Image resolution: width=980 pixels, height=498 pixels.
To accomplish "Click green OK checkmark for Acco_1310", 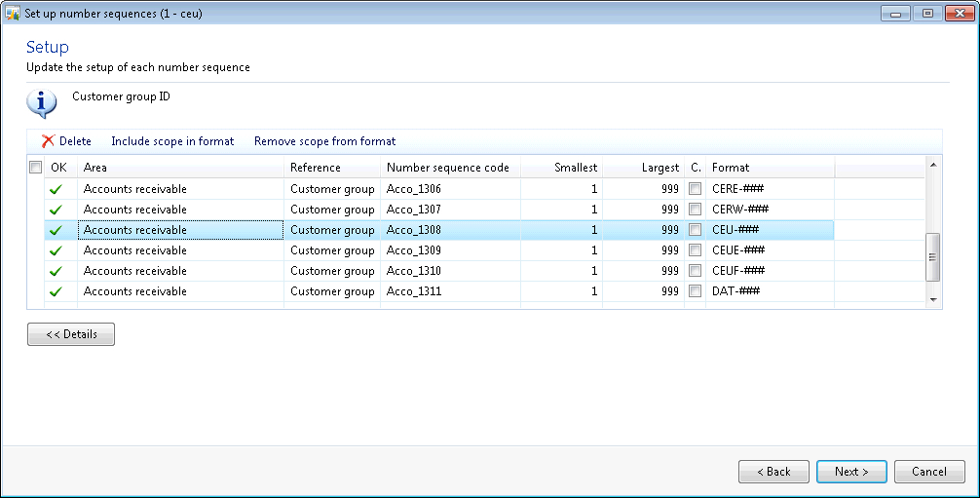I will pyautogui.click(x=57, y=271).
